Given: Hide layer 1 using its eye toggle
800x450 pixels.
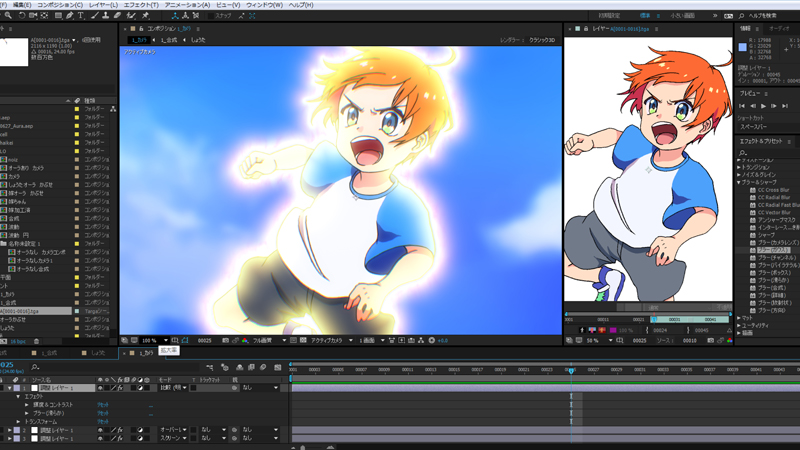Looking at the screenshot, I should [x=101, y=388].
